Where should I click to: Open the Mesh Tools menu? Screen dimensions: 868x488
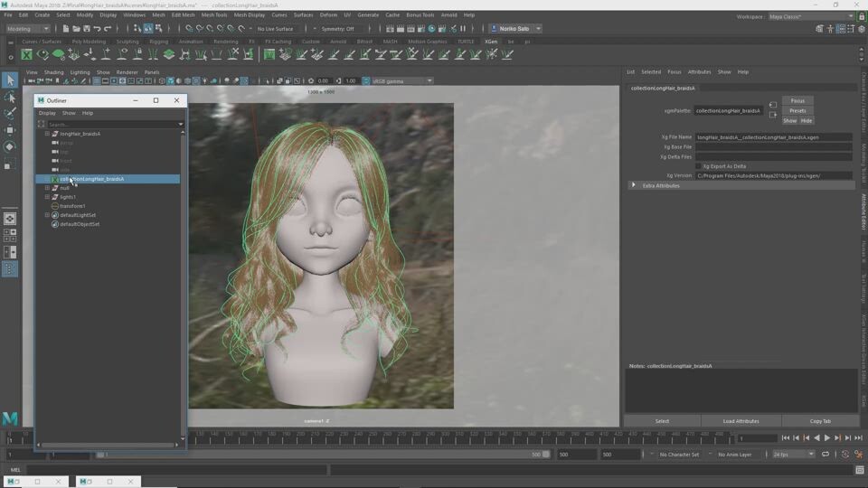pyautogui.click(x=214, y=15)
